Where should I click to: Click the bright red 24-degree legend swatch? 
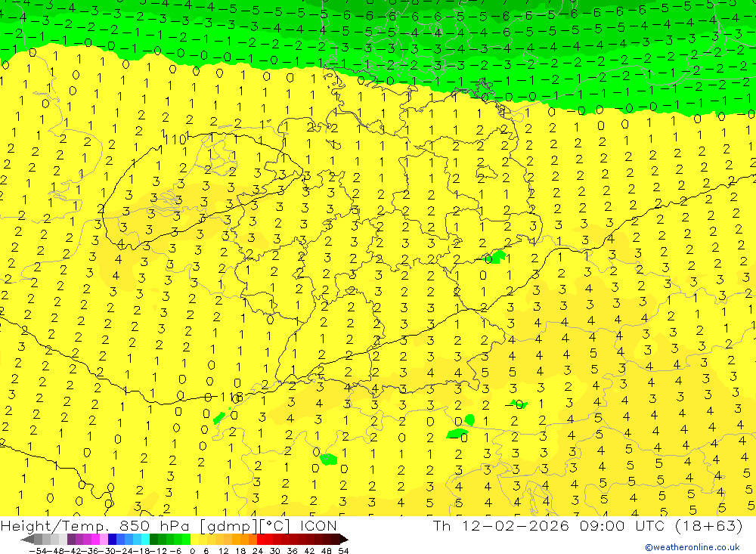261,539
